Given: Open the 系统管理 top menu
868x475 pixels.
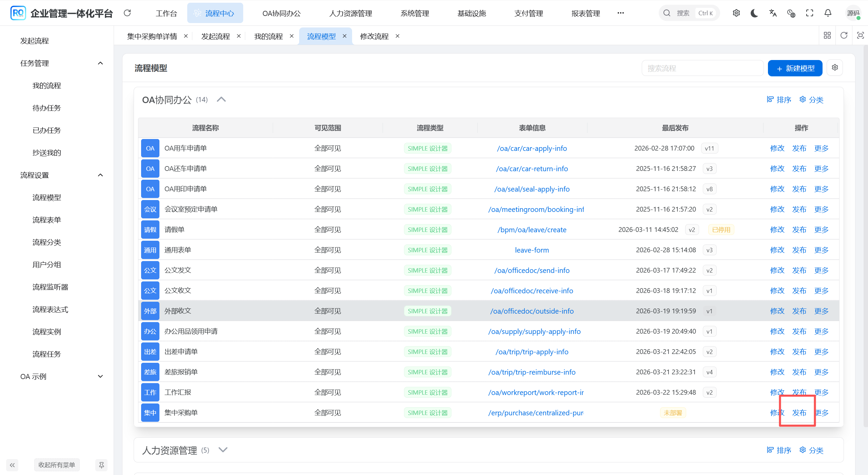Looking at the screenshot, I should (414, 13).
